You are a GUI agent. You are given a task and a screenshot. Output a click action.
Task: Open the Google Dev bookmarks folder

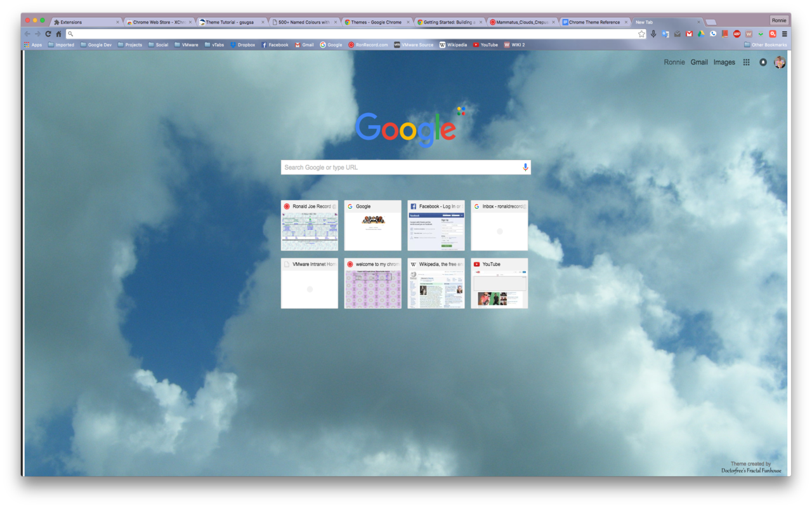tap(96, 45)
